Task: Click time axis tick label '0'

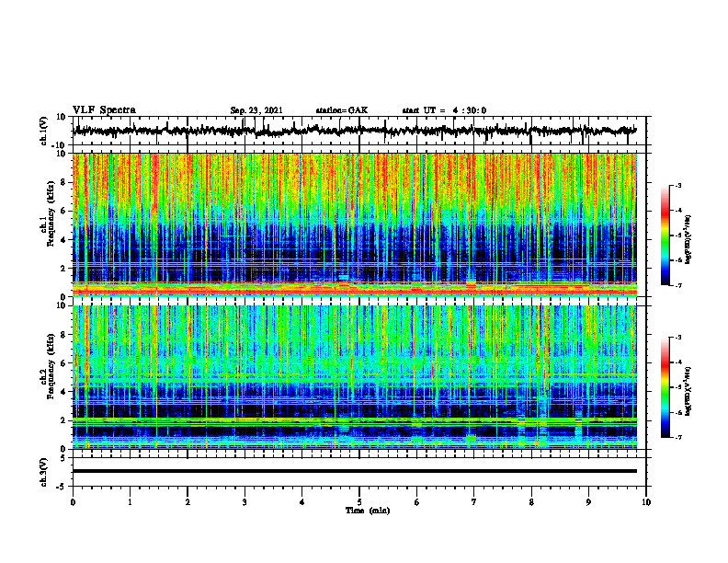Action: (x=73, y=502)
